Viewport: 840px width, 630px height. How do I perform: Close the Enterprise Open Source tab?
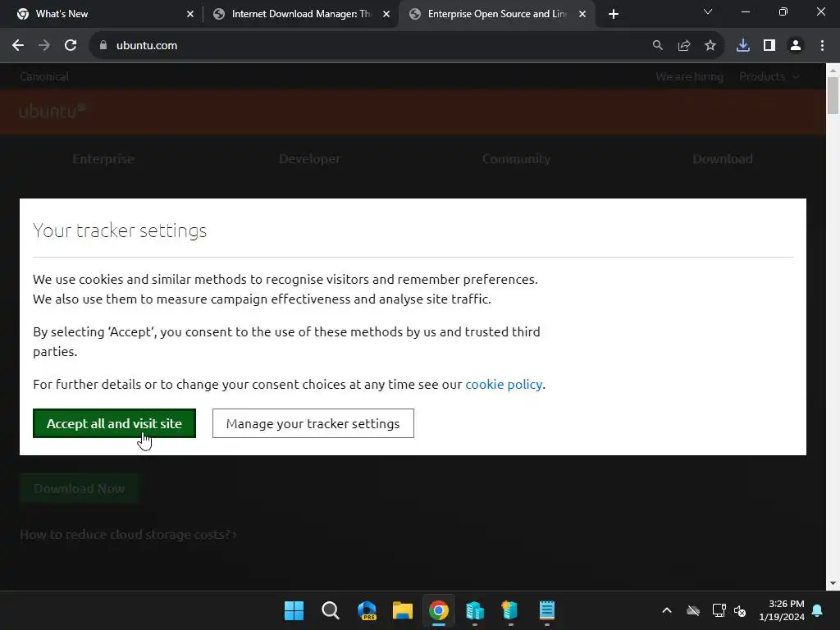click(582, 15)
